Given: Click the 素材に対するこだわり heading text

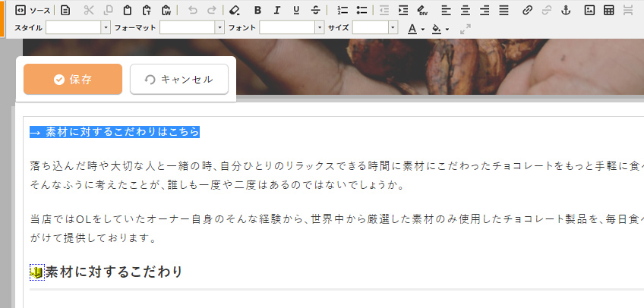Looking at the screenshot, I should coord(114,272).
